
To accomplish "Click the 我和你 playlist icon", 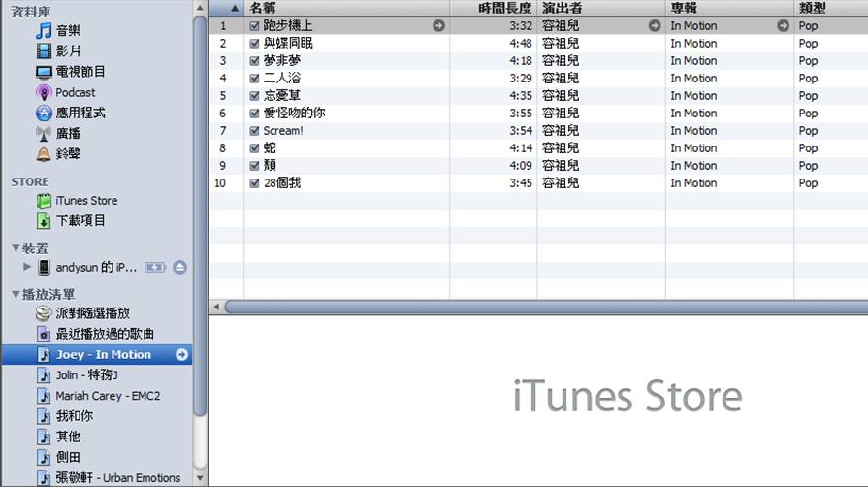I will tap(44, 416).
